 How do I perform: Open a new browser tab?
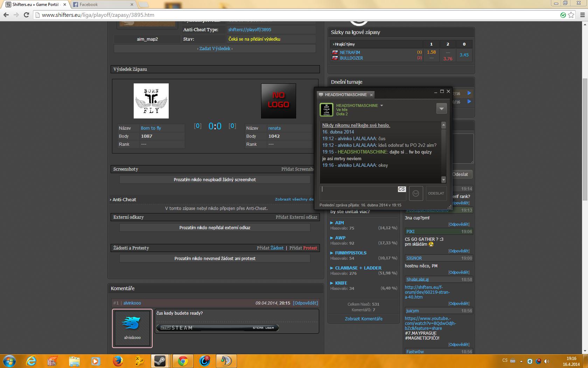(143, 5)
